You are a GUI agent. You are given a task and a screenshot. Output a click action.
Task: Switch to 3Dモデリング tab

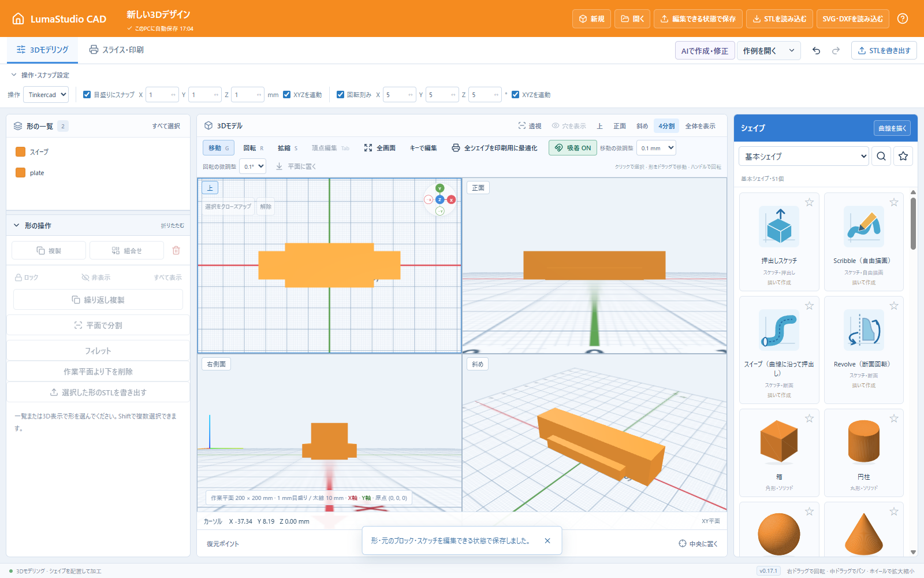[x=43, y=50]
